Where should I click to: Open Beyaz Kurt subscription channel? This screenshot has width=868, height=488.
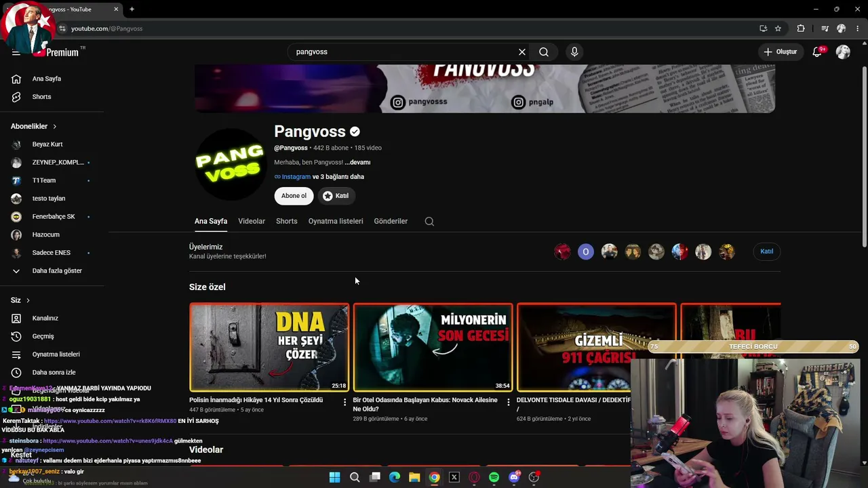(47, 144)
